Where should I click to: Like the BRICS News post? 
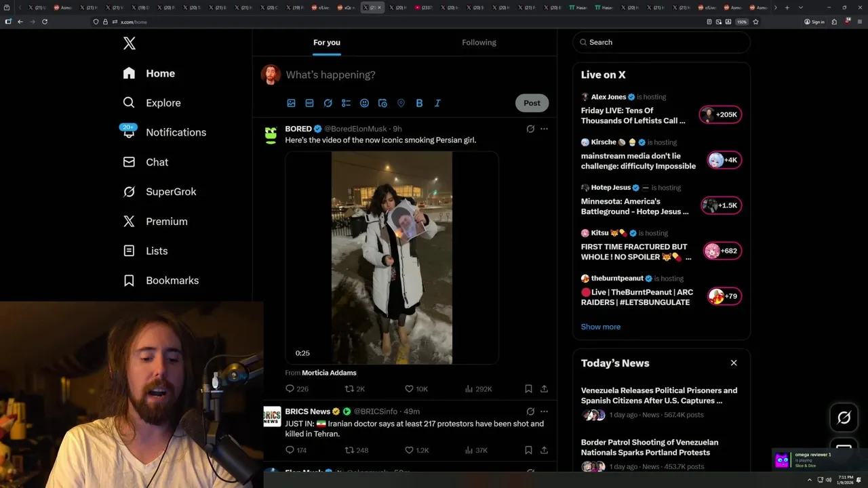click(x=416, y=450)
